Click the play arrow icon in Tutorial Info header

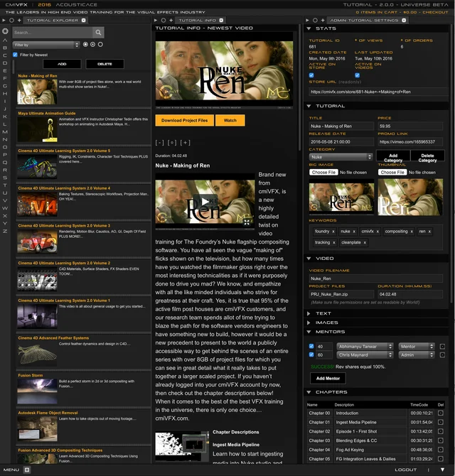point(156,21)
